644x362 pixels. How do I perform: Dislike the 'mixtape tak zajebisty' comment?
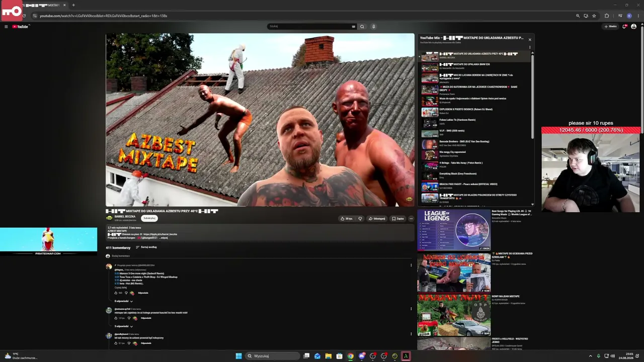pos(129,318)
